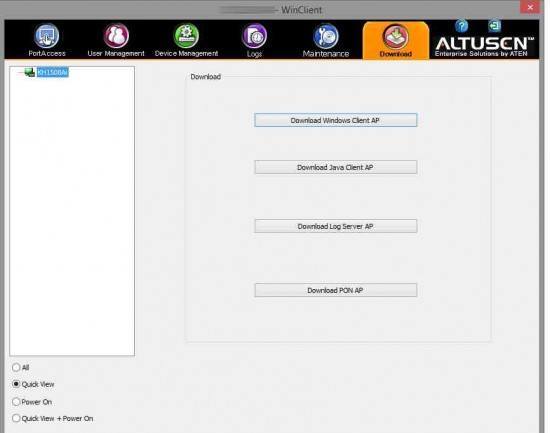Select the highlighted device tree item
Image resolution: width=550 pixels, height=433 pixels.
pos(53,72)
